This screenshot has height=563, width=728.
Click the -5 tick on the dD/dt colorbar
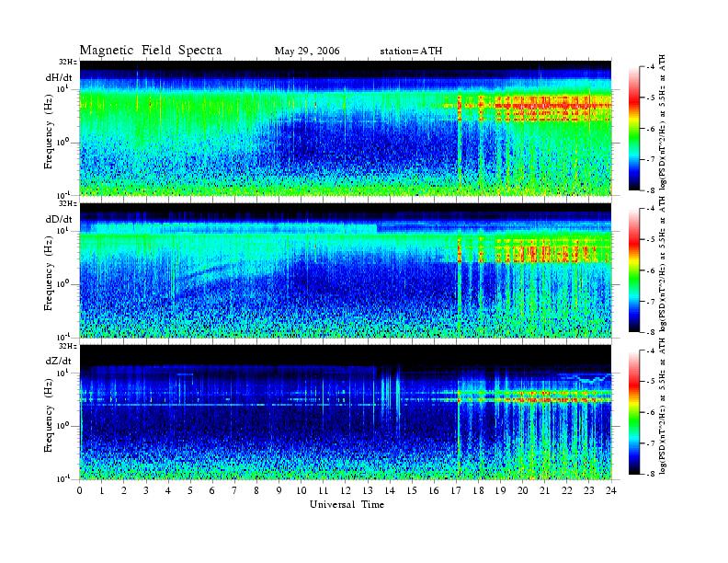pyautogui.click(x=652, y=239)
